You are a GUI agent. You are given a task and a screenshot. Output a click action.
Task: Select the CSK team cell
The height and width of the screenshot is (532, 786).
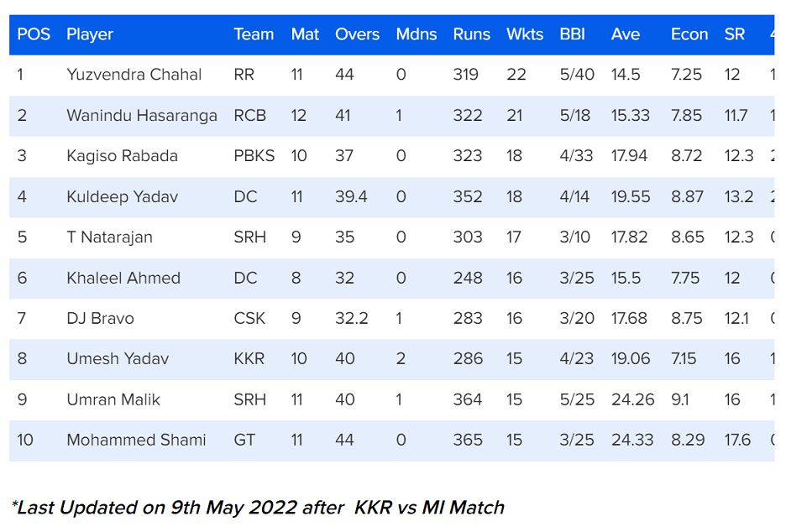click(x=249, y=319)
